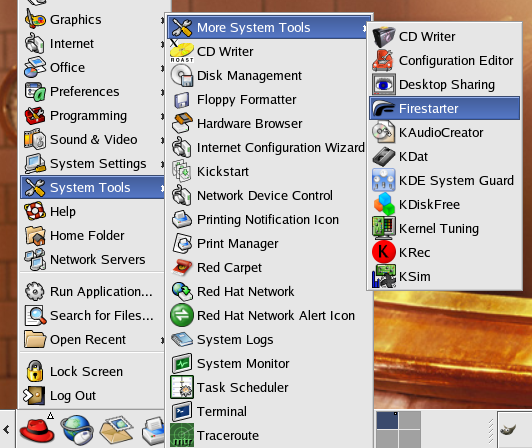Click the green Red Hat Network Alert icon
Image resolution: width=532 pixels, height=448 pixels.
tap(182, 315)
